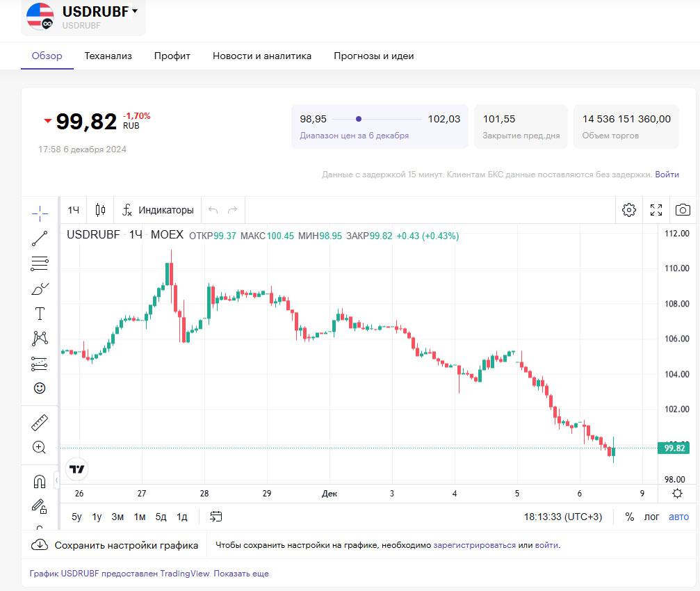Viewport: 700px width, 591px height.
Task: Take a chart snapshot with camera icon
Action: coord(683,210)
